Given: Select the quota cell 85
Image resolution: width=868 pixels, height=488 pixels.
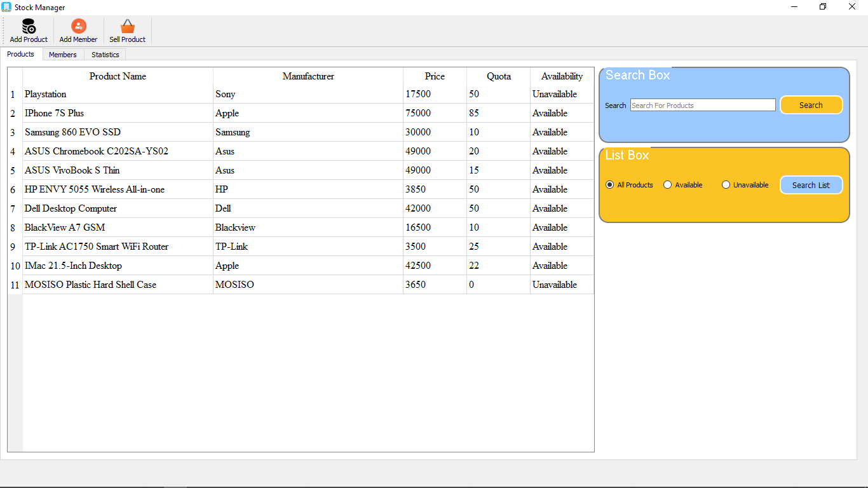Looking at the screenshot, I should click(x=499, y=113).
